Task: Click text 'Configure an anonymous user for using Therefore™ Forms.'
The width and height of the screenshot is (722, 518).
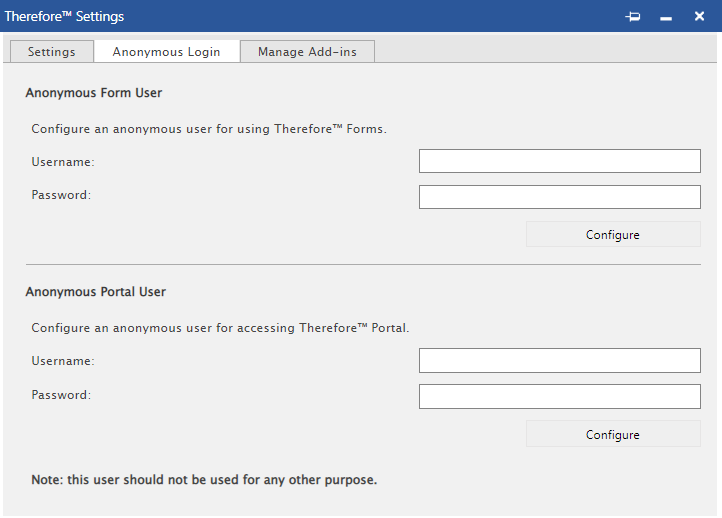Action: [x=209, y=129]
